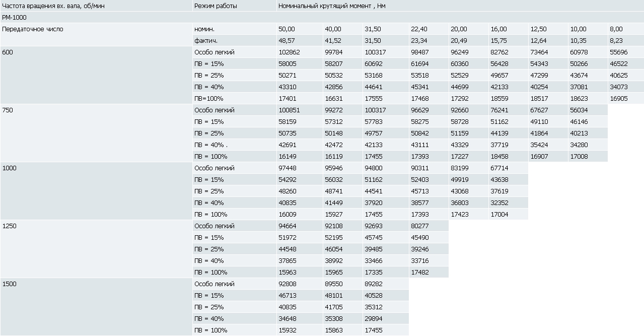The width and height of the screenshot is (644, 336).
Task: Click the value 102862 in the table
Action: 300,52
